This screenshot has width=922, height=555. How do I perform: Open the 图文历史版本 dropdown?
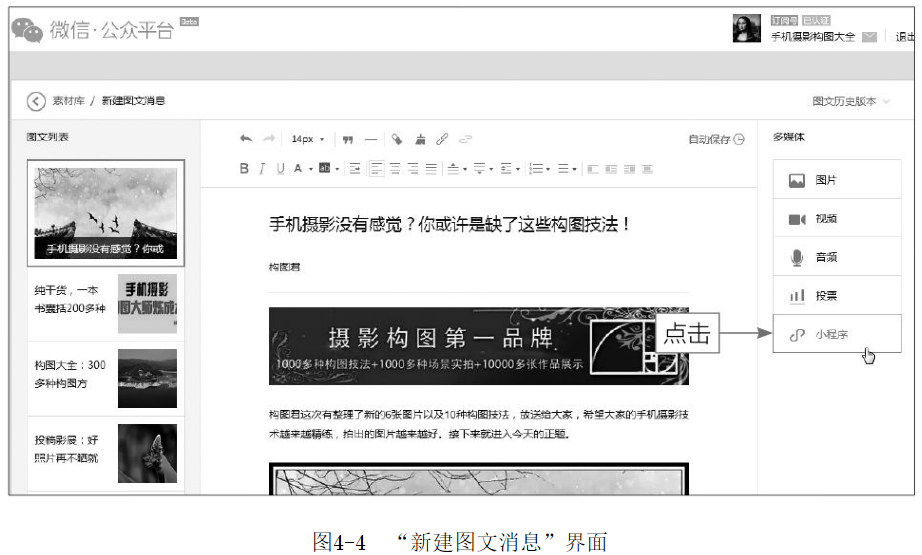pos(850,101)
